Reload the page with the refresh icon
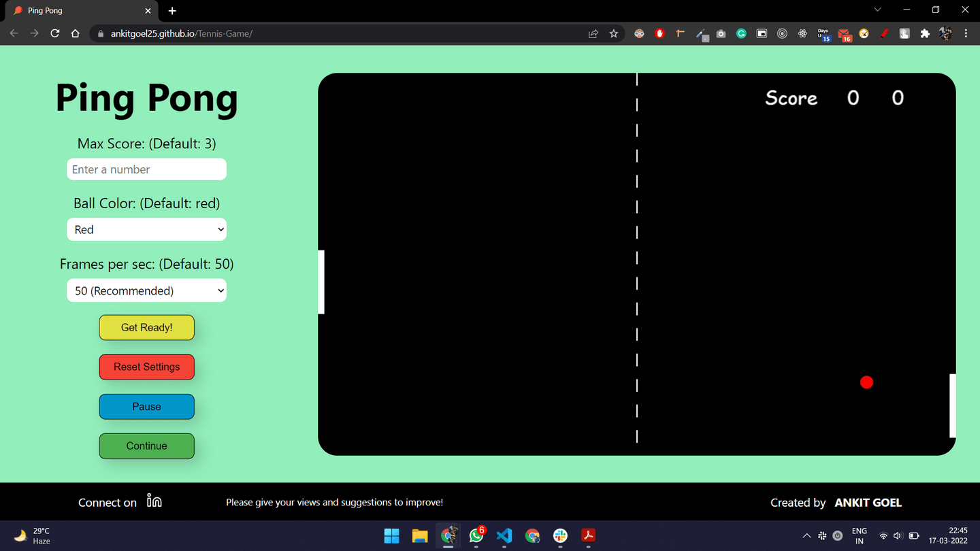 pyautogui.click(x=55, y=33)
